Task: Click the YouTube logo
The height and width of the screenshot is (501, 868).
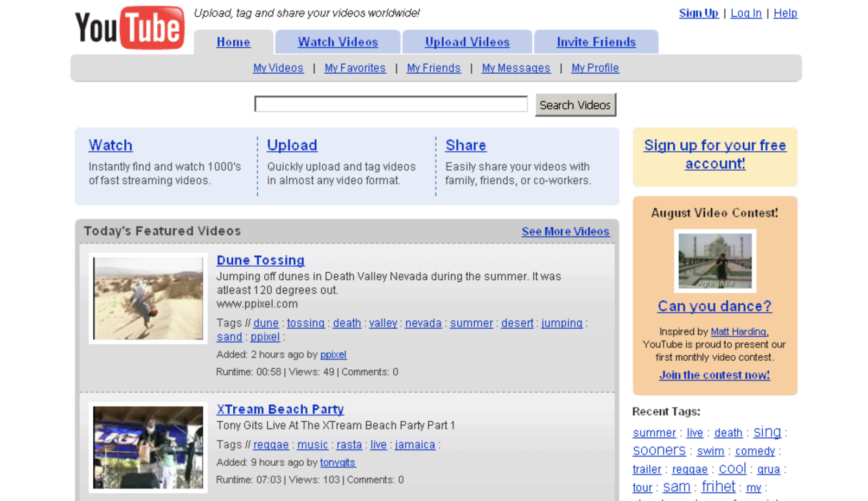Action: [x=130, y=27]
